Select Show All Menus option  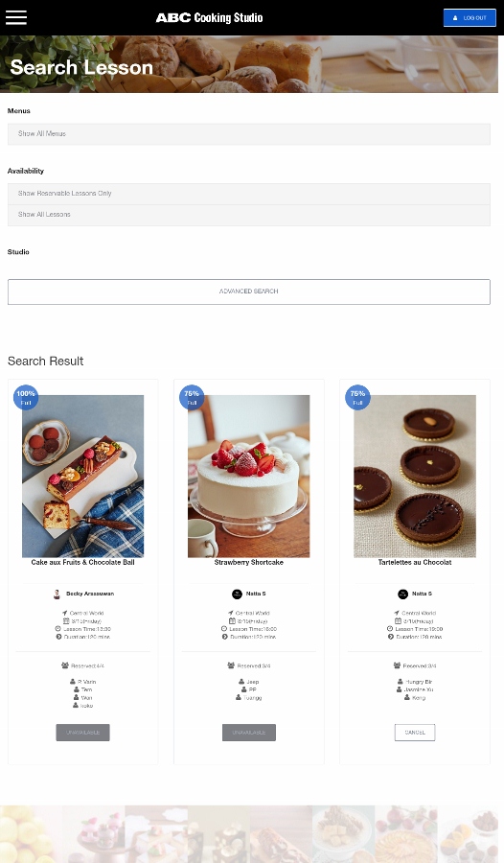pyautogui.click(x=249, y=133)
